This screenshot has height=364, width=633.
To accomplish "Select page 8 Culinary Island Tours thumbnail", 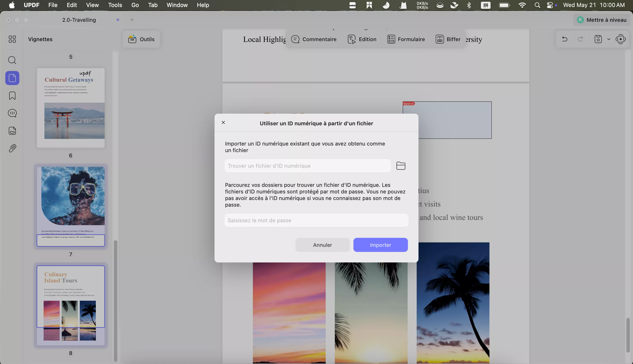I will point(71,305).
